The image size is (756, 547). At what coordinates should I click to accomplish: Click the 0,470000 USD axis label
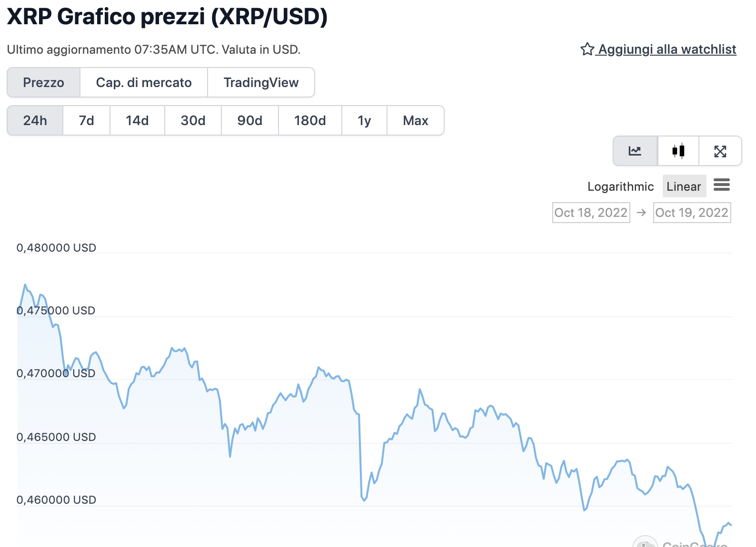pos(56,373)
